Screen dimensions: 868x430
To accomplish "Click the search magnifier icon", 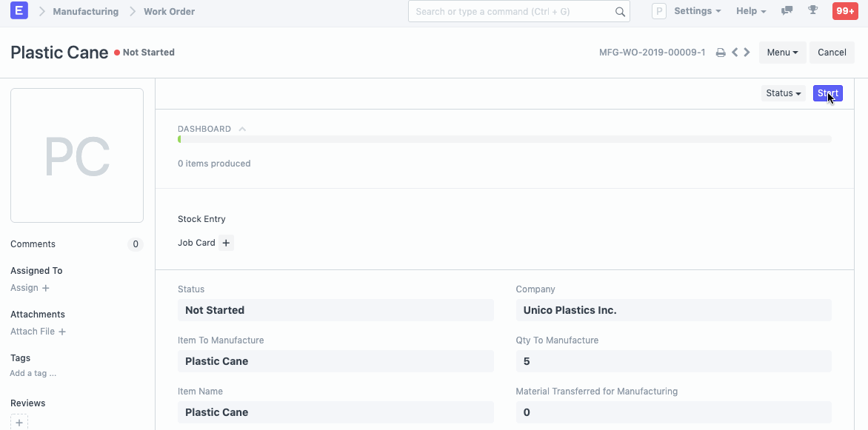I will 620,12.
